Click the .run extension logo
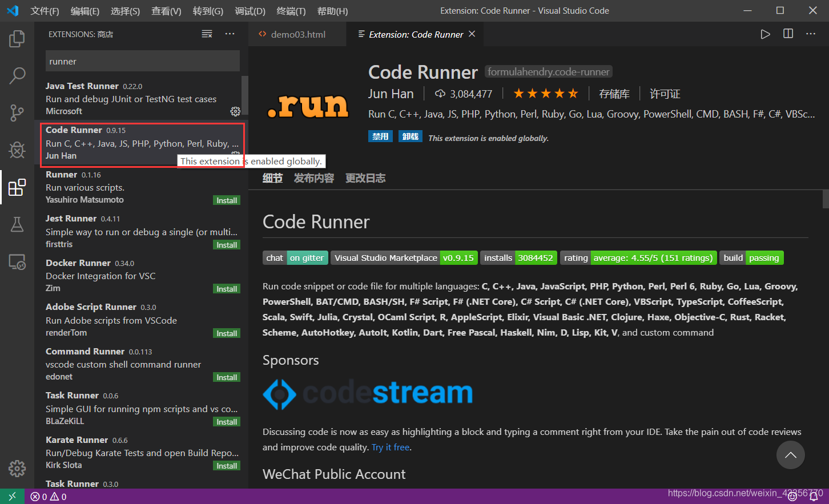 (308, 106)
